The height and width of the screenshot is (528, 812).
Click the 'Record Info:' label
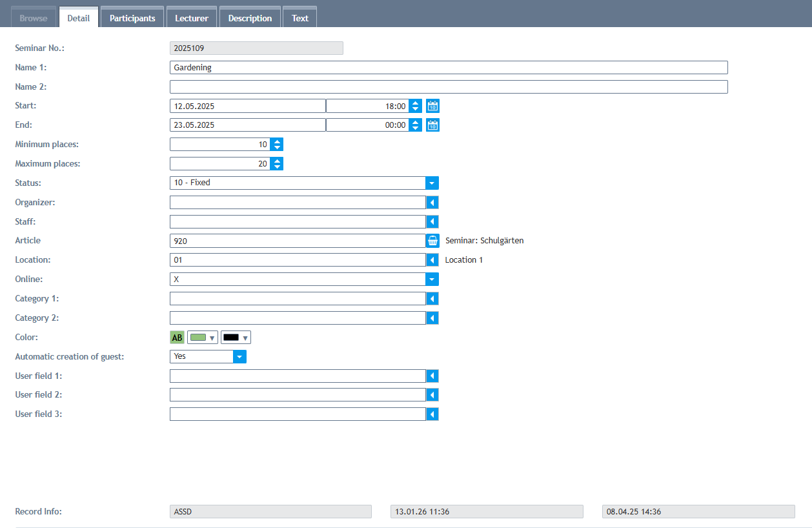point(38,512)
